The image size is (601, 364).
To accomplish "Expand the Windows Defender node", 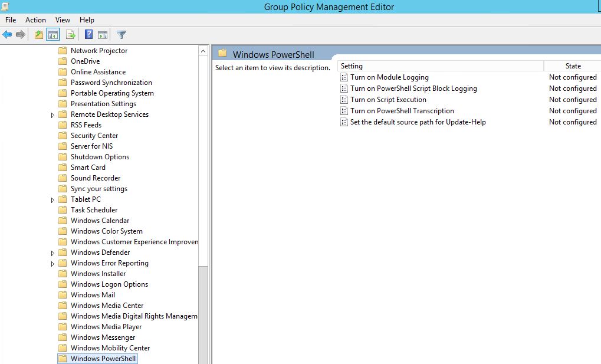I will 52,253.
